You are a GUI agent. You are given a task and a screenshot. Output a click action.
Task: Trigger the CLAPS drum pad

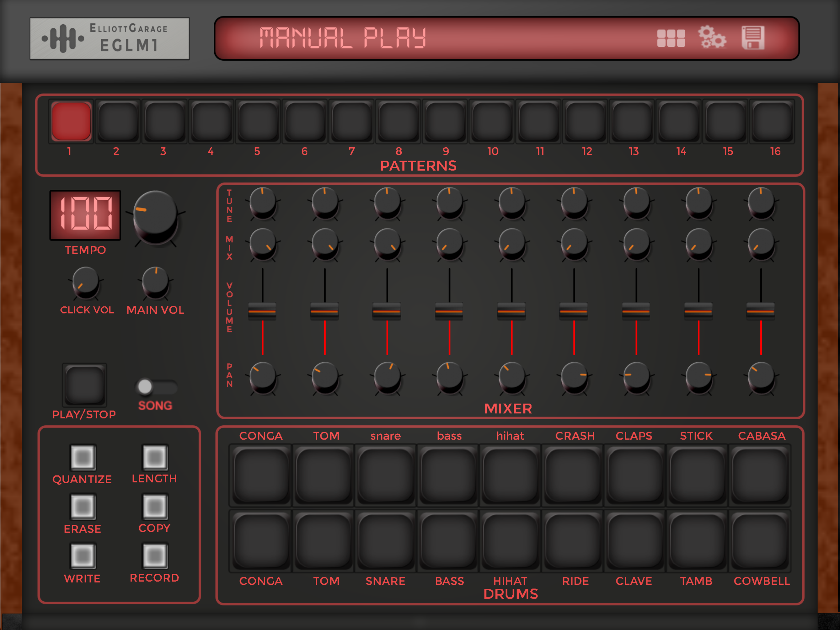point(635,475)
